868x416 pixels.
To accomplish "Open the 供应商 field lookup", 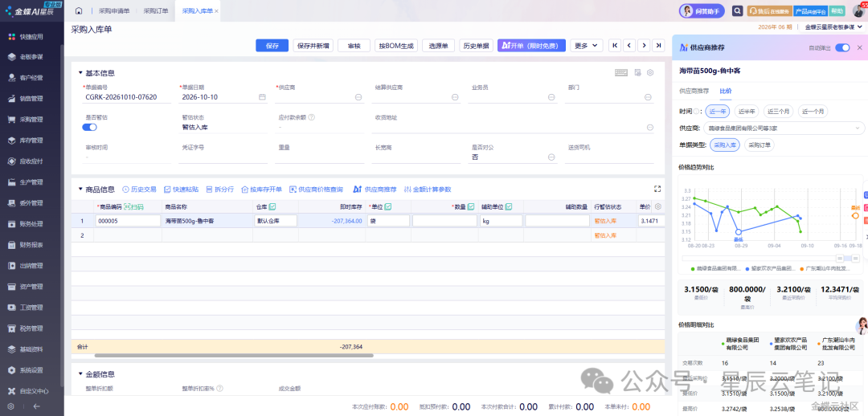I will 358,97.
